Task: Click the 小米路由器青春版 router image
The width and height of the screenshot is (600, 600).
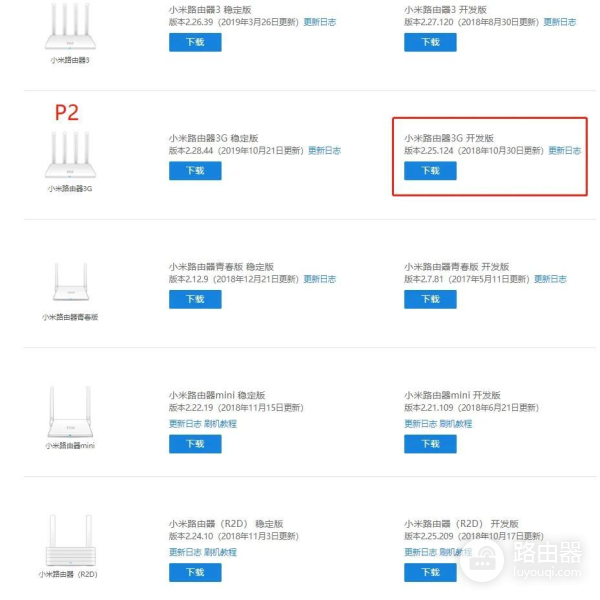Action: click(x=69, y=288)
